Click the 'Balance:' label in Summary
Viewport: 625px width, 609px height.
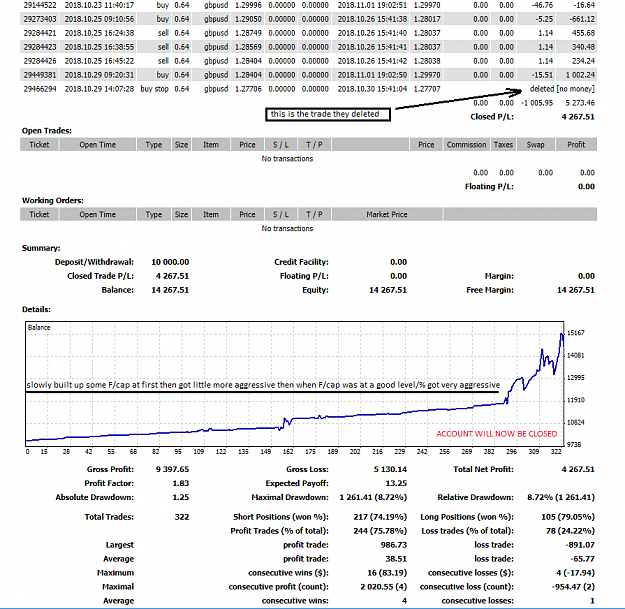[x=118, y=290]
